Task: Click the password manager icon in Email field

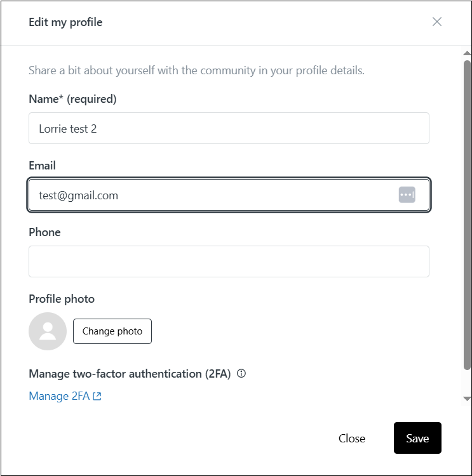Action: coord(407,195)
